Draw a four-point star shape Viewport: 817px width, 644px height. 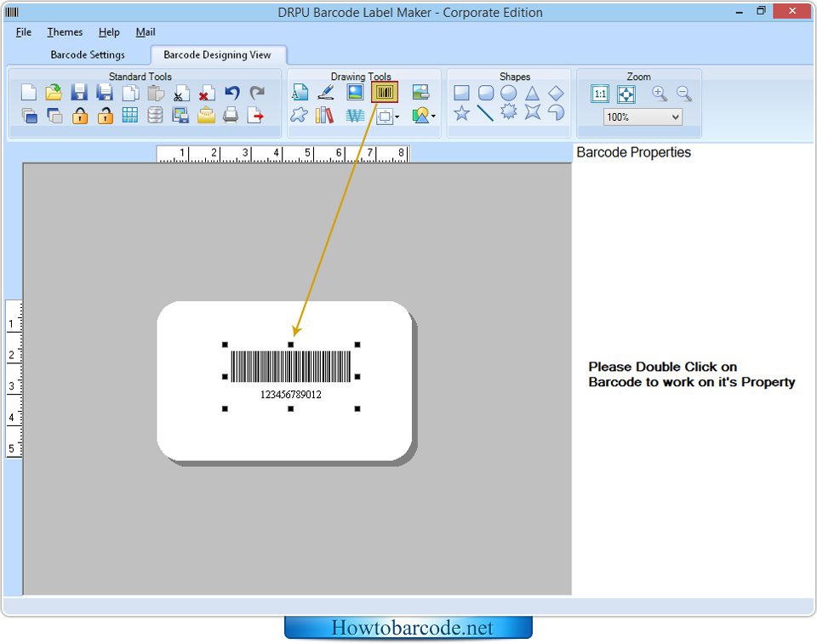click(533, 112)
